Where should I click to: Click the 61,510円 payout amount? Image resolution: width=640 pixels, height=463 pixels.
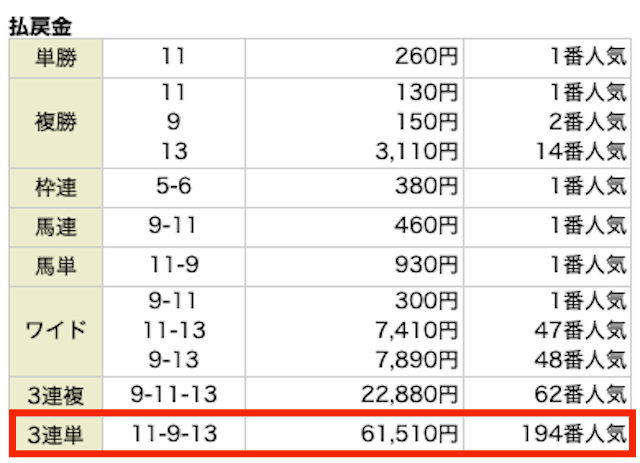[409, 434]
